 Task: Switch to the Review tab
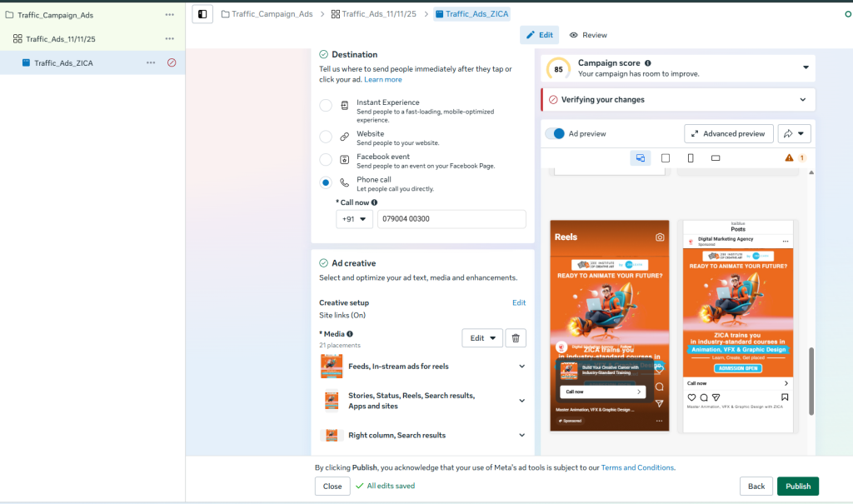[588, 35]
